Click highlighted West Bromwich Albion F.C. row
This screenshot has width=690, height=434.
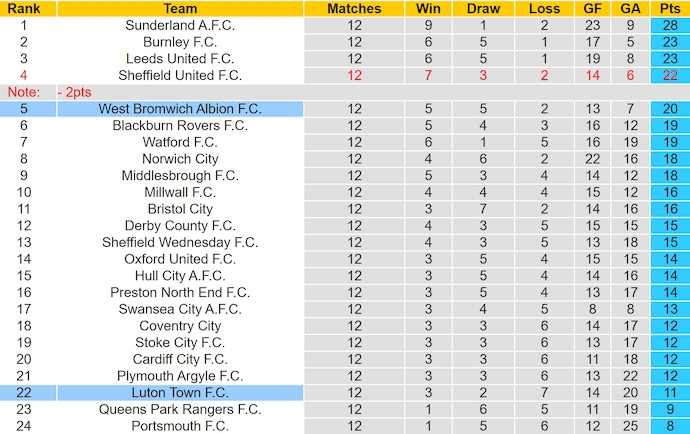pyautogui.click(x=180, y=108)
